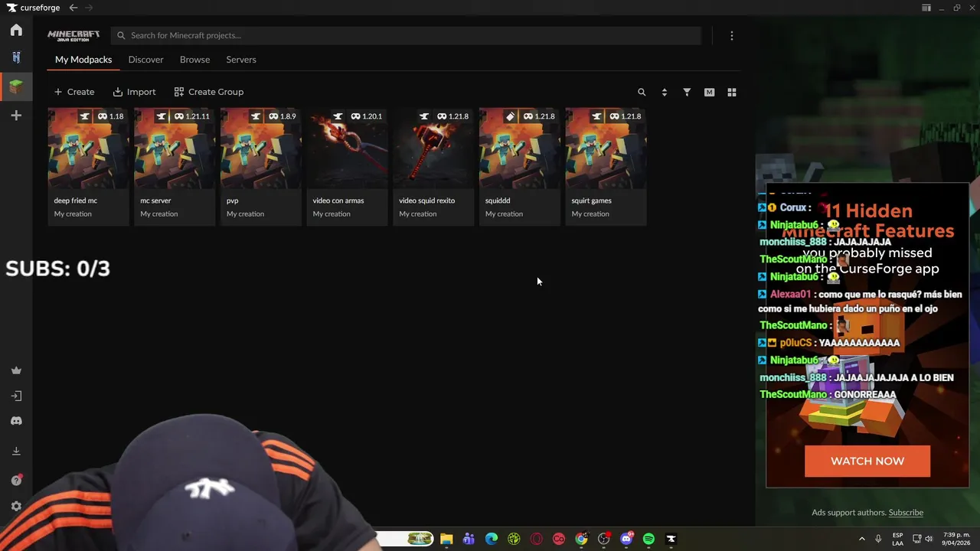Click the Minecraft Java Edition logo
Image resolution: width=980 pixels, height=551 pixels.
(x=73, y=35)
